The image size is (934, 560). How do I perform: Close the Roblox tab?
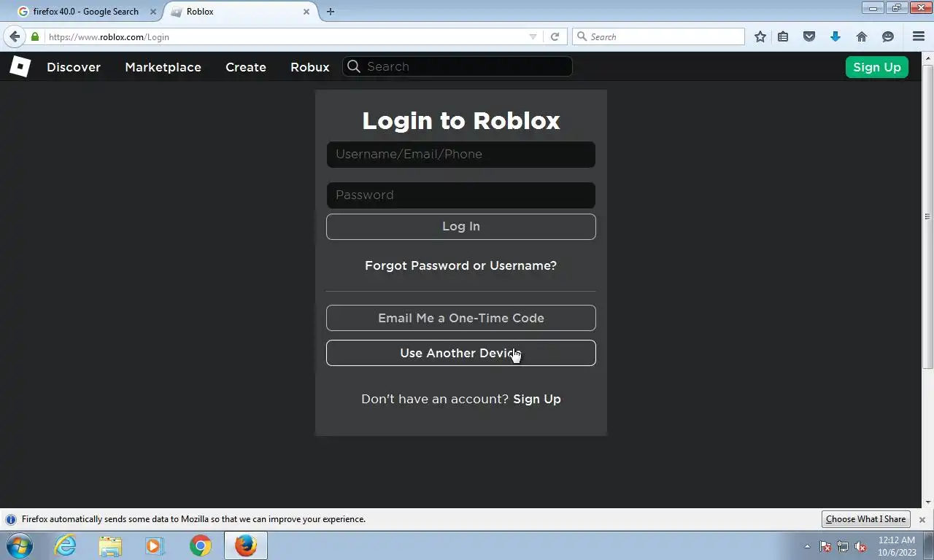click(306, 12)
